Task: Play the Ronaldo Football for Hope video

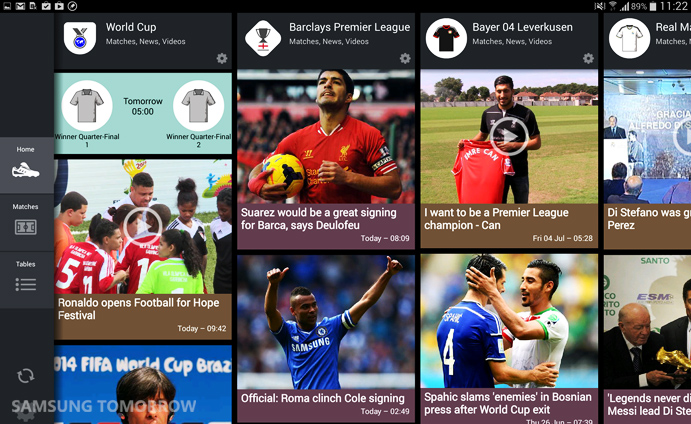Action: [143, 226]
